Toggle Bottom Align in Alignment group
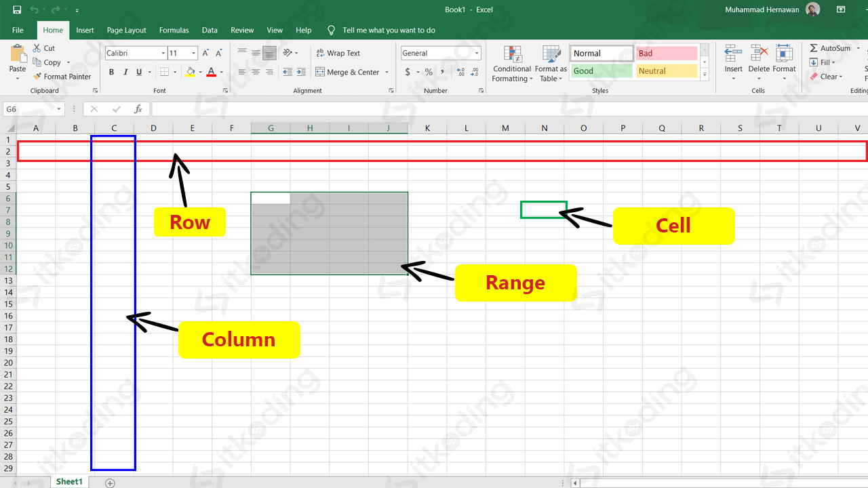This screenshot has width=868, height=488. (x=269, y=53)
